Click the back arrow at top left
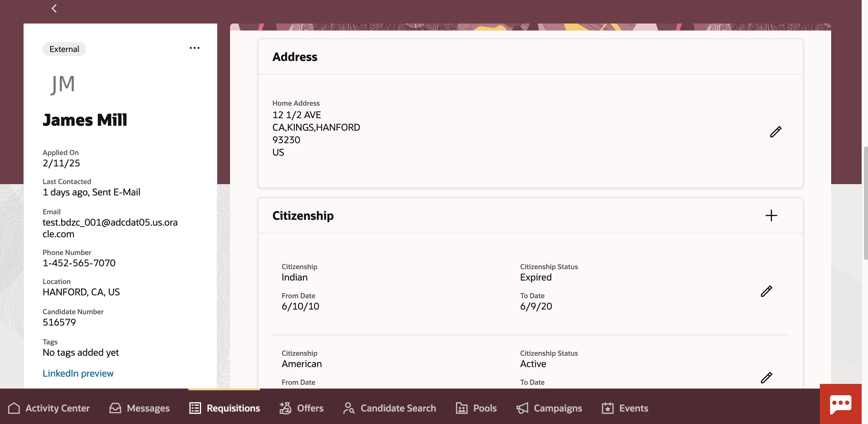The image size is (868, 424). [54, 8]
